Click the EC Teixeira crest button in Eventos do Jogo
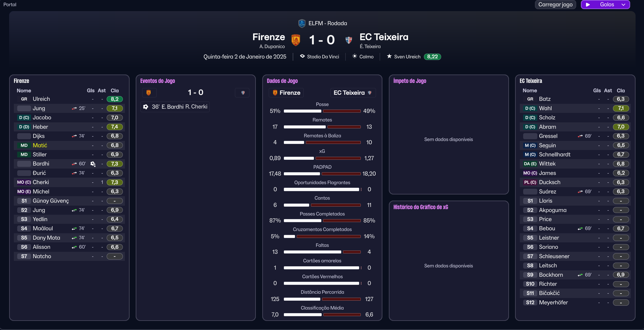 pyautogui.click(x=243, y=93)
